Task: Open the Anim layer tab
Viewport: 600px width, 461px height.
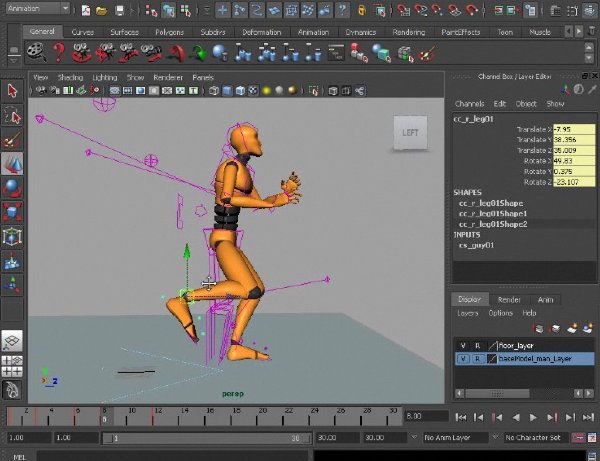Action: (545, 300)
